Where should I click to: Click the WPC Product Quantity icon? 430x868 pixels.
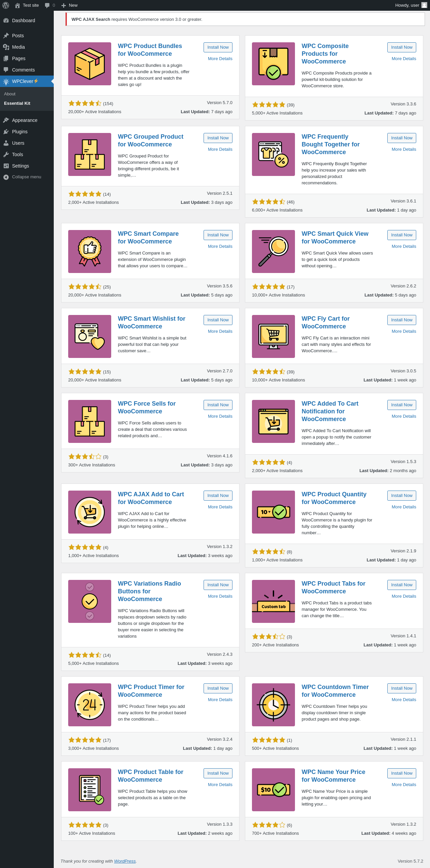coord(273,512)
